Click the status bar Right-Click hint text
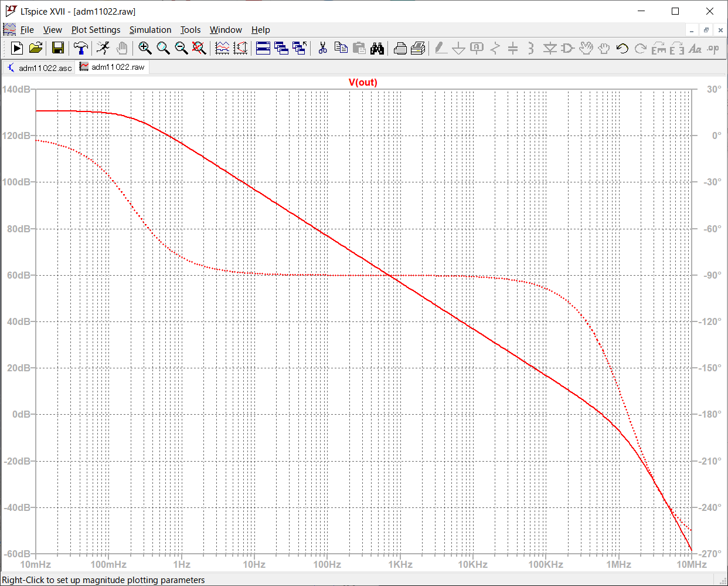This screenshot has height=586, width=728. click(x=104, y=580)
